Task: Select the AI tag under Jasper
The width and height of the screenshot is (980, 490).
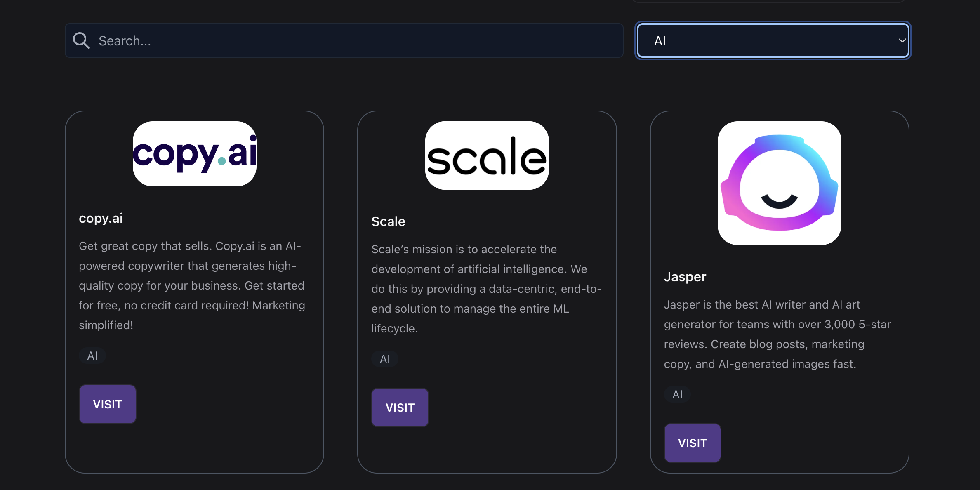Action: [x=677, y=394]
